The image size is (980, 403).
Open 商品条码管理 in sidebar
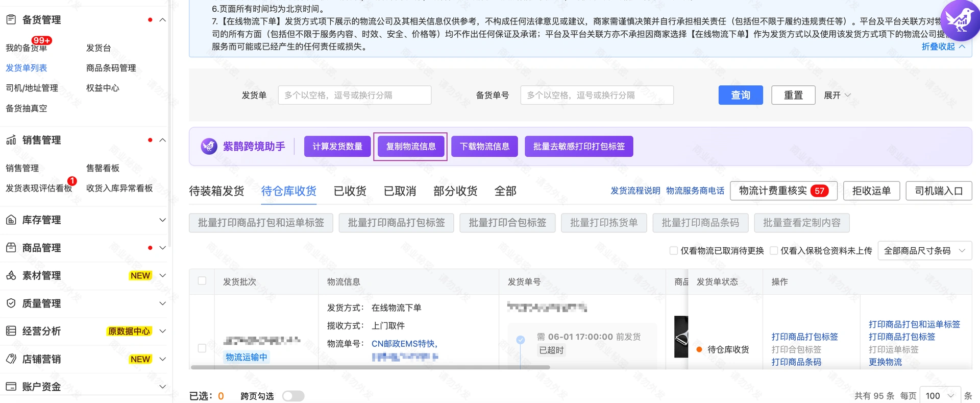coord(111,68)
